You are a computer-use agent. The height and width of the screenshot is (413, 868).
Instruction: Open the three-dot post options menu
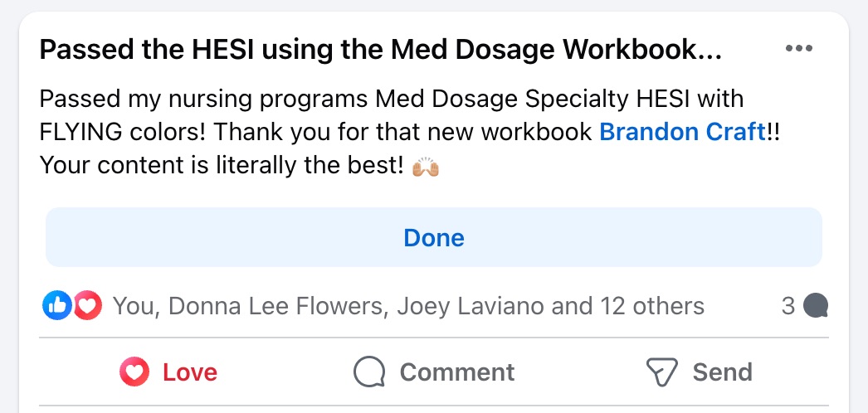pos(799,49)
